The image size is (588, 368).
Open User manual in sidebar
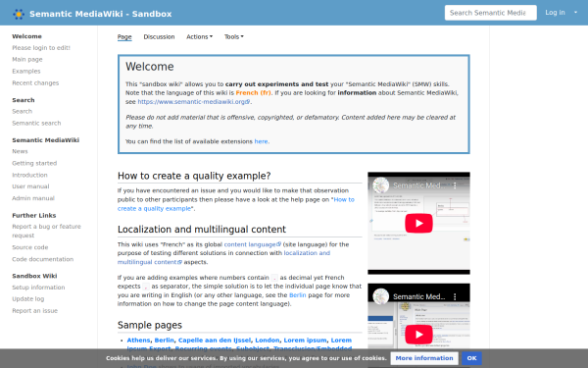[30, 186]
